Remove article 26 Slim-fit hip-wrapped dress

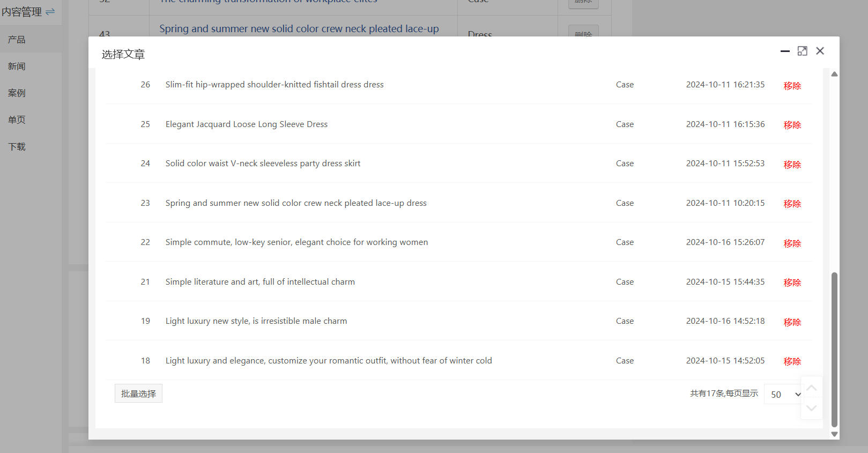point(792,85)
